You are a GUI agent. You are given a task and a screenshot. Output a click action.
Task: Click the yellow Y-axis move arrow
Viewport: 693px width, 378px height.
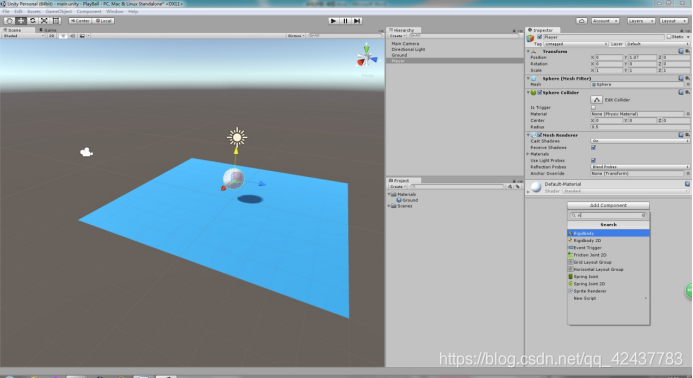coord(236,151)
